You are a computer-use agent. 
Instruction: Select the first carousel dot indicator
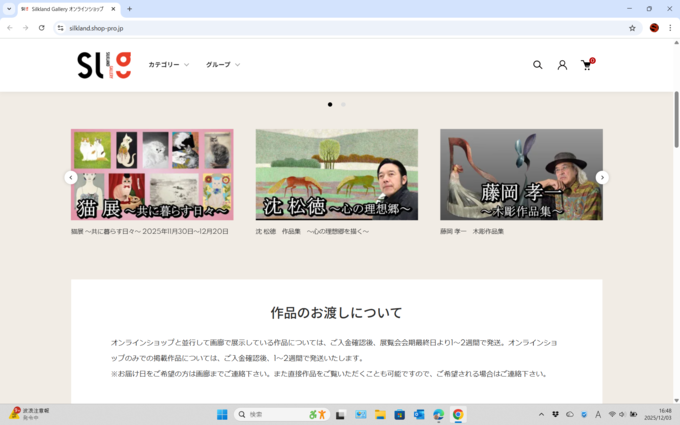(330, 105)
